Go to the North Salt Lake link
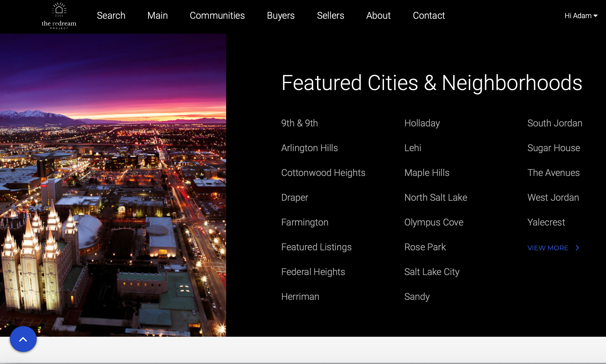The width and height of the screenshot is (606, 364). (435, 197)
